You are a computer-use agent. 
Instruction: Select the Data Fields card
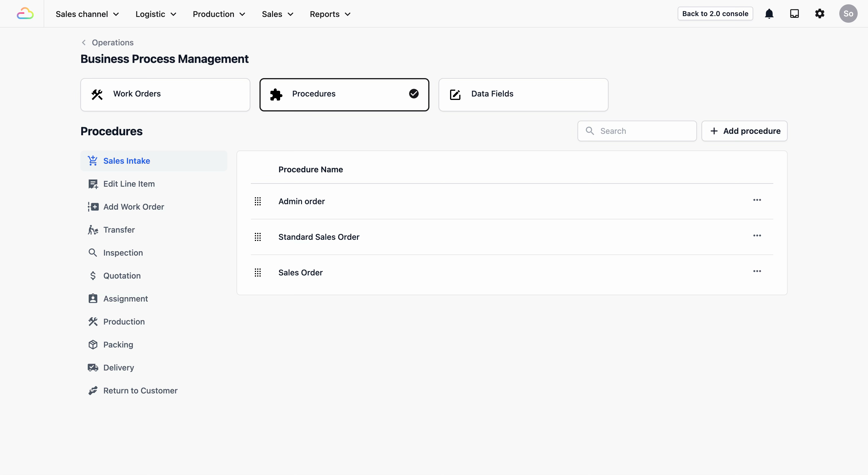coord(523,95)
